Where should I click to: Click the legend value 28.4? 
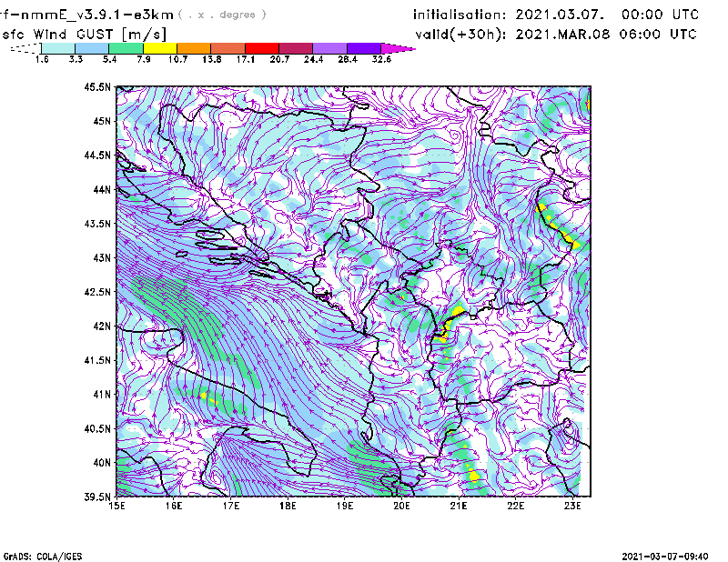348,59
